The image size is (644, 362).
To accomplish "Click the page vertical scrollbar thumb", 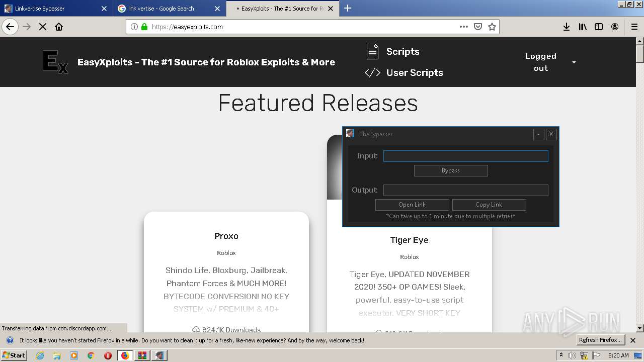I will tap(640, 54).
